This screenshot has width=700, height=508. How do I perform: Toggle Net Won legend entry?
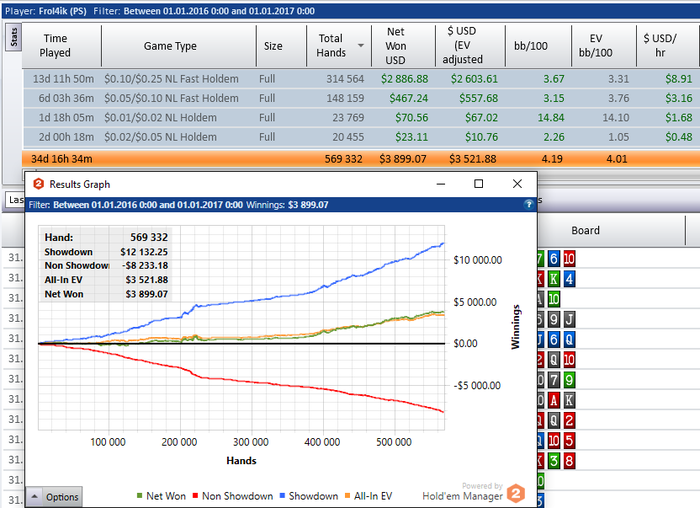[x=161, y=496]
